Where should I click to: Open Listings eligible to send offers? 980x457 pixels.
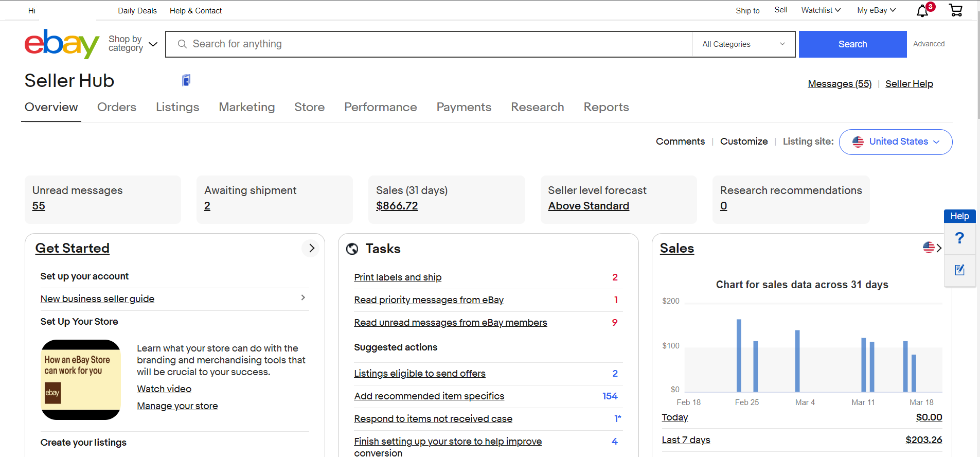[x=419, y=374]
